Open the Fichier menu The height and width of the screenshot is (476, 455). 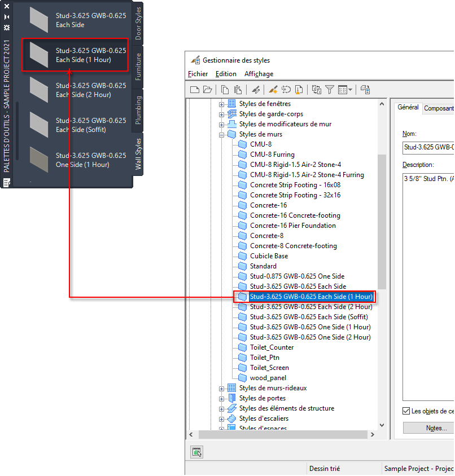[198, 74]
